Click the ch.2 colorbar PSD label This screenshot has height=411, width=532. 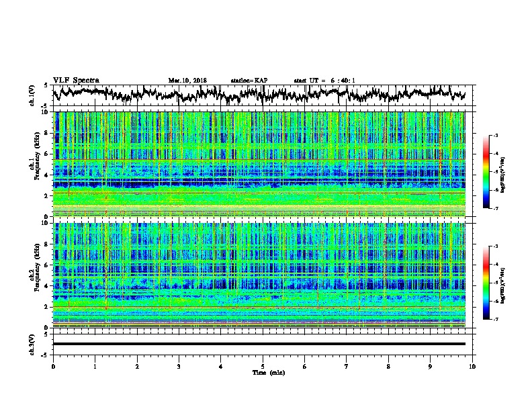click(503, 285)
